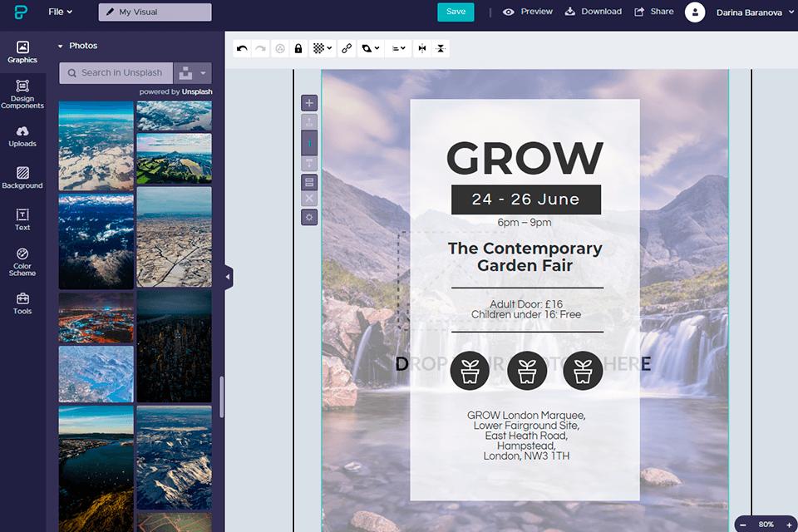Click the lock icon in toolbar
The width and height of the screenshot is (798, 532).
(x=298, y=49)
